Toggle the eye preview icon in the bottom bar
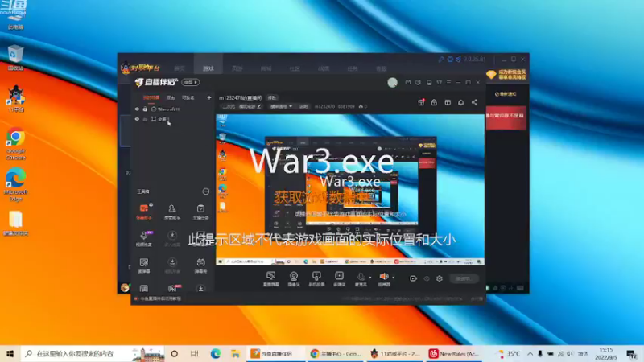Viewport: 644px width, 362px height. coord(427,278)
